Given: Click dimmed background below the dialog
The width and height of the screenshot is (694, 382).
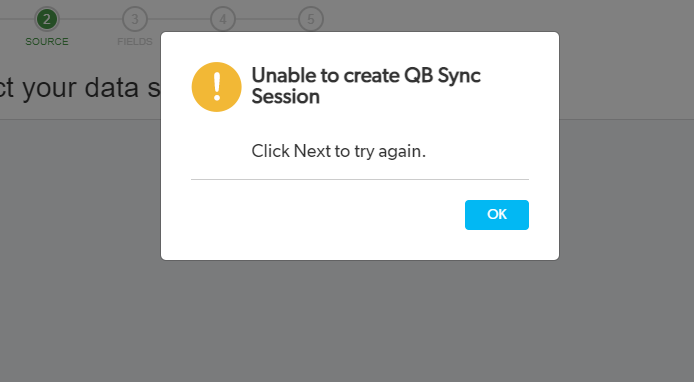Looking at the screenshot, I should click(360, 321).
